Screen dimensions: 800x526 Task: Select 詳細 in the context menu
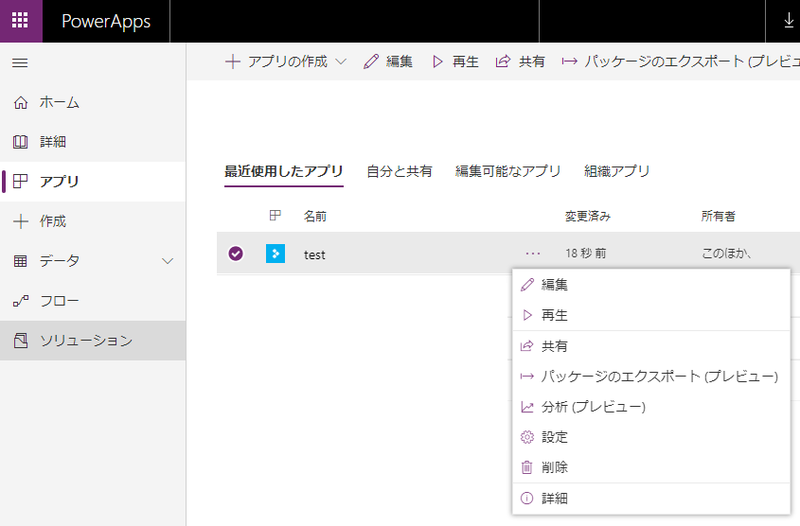point(651,498)
